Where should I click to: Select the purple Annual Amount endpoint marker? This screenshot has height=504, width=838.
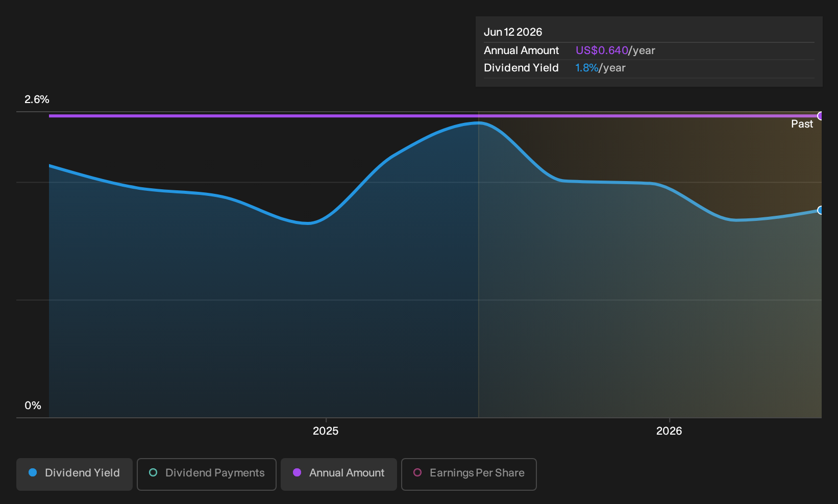click(x=820, y=116)
